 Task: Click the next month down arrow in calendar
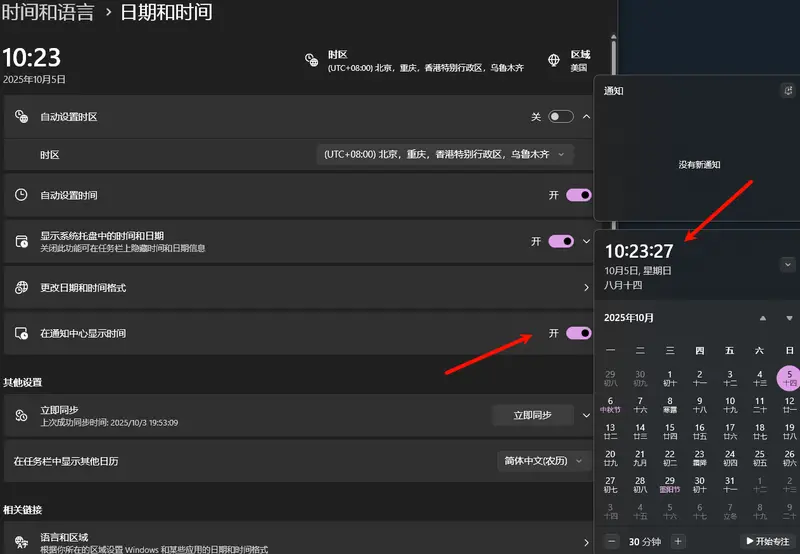pos(790,318)
